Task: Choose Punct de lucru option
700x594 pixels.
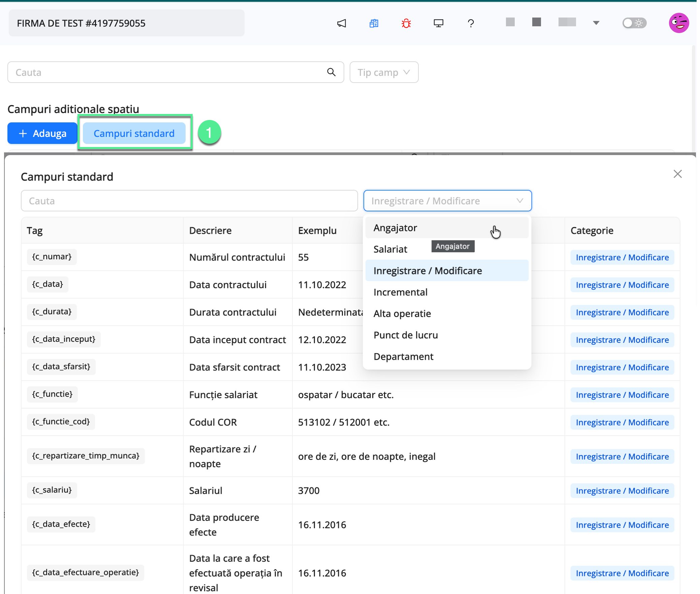Action: click(x=406, y=335)
